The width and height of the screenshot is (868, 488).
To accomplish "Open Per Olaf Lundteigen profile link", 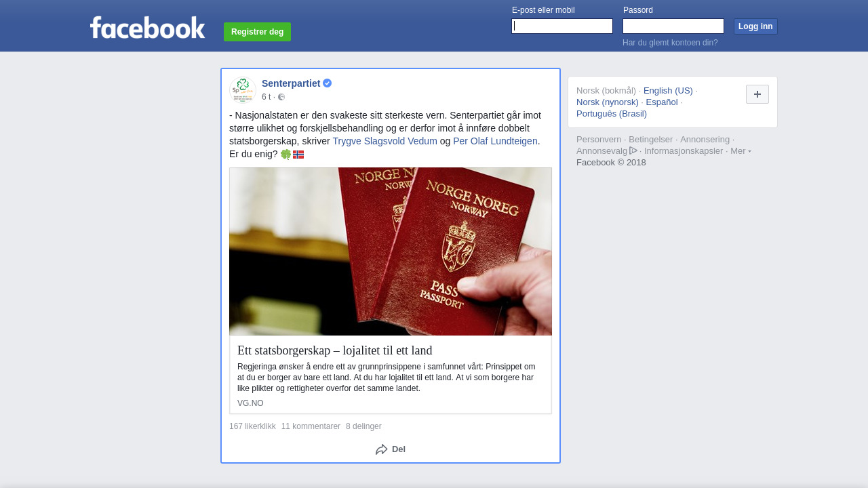I will pyautogui.click(x=495, y=141).
